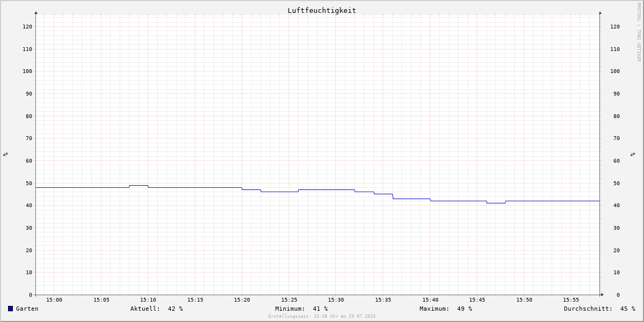Screen dimensions: 644x322
Task: Click the Minimum: 41 % value
Action: pos(302,309)
